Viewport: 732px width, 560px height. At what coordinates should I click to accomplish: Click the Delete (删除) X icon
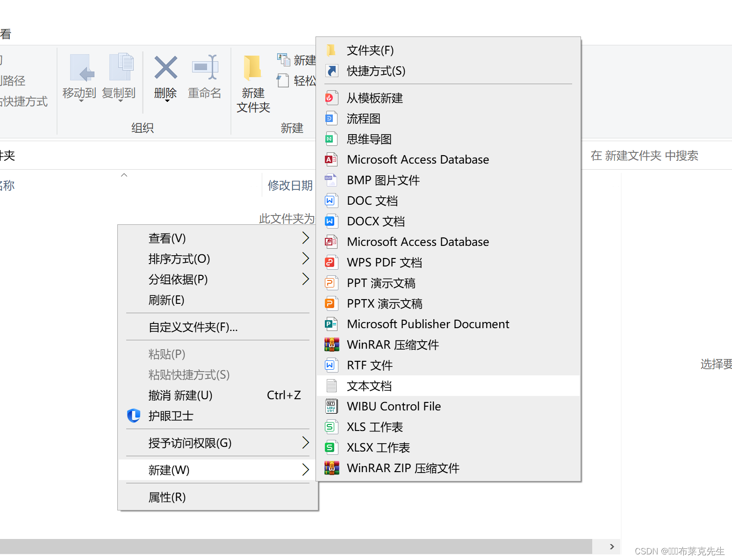[x=165, y=67]
